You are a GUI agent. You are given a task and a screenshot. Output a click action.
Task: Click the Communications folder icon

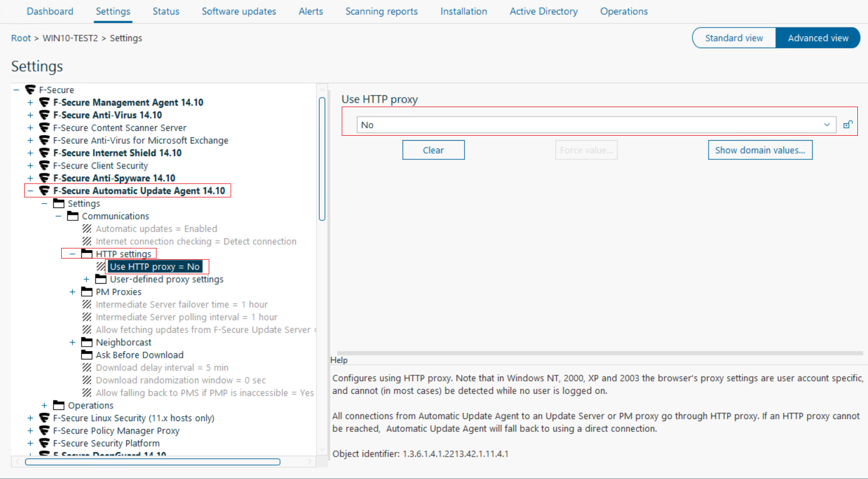73,216
